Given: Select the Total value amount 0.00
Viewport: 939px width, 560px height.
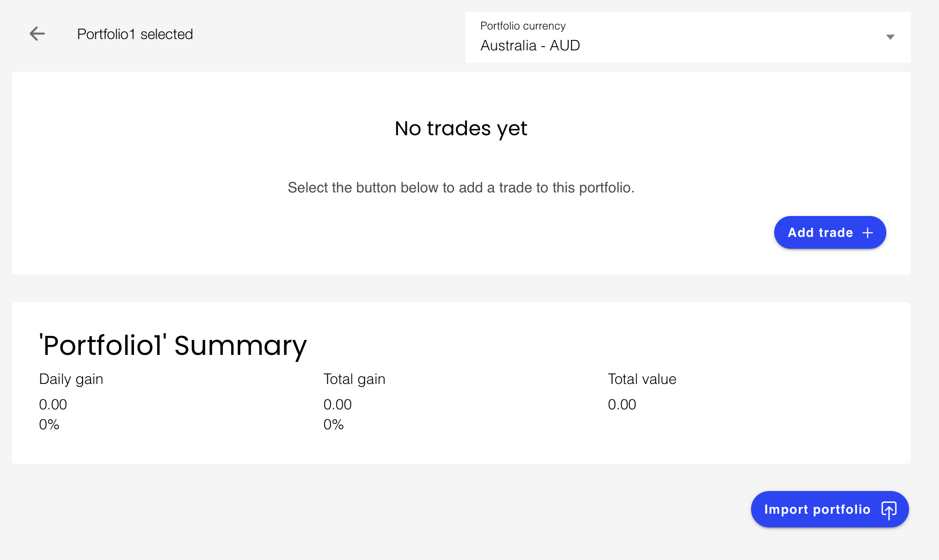Looking at the screenshot, I should (x=622, y=404).
